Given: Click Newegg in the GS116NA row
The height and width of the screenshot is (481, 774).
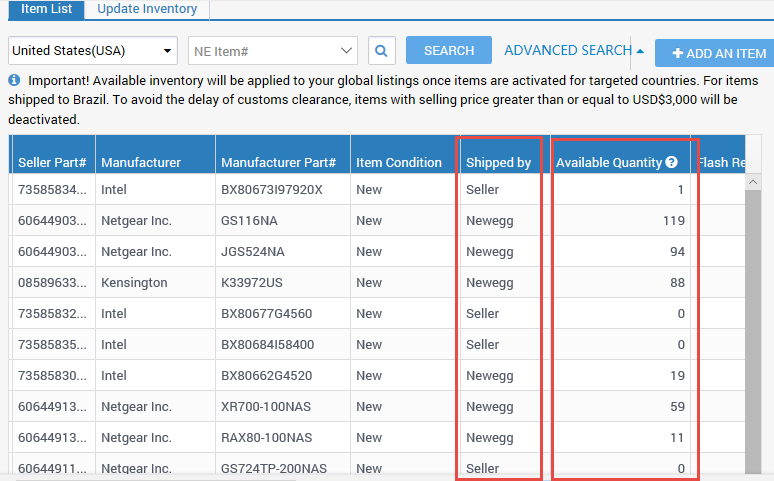Looking at the screenshot, I should pyautogui.click(x=490, y=221).
